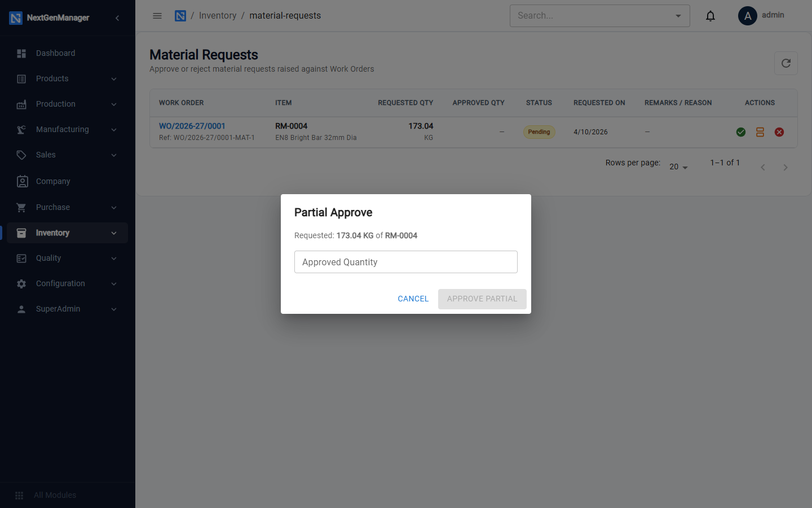This screenshot has height=508, width=812.
Task: Open the notifications bell
Action: (710, 16)
